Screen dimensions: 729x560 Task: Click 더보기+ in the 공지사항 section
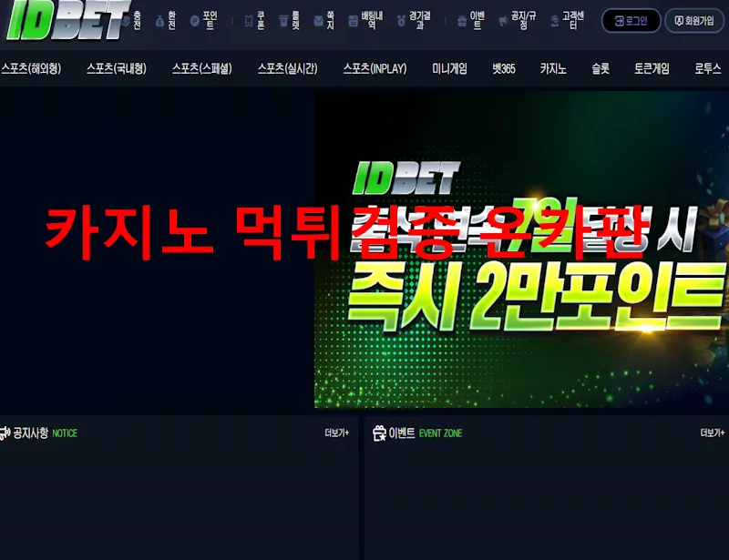[x=337, y=433]
